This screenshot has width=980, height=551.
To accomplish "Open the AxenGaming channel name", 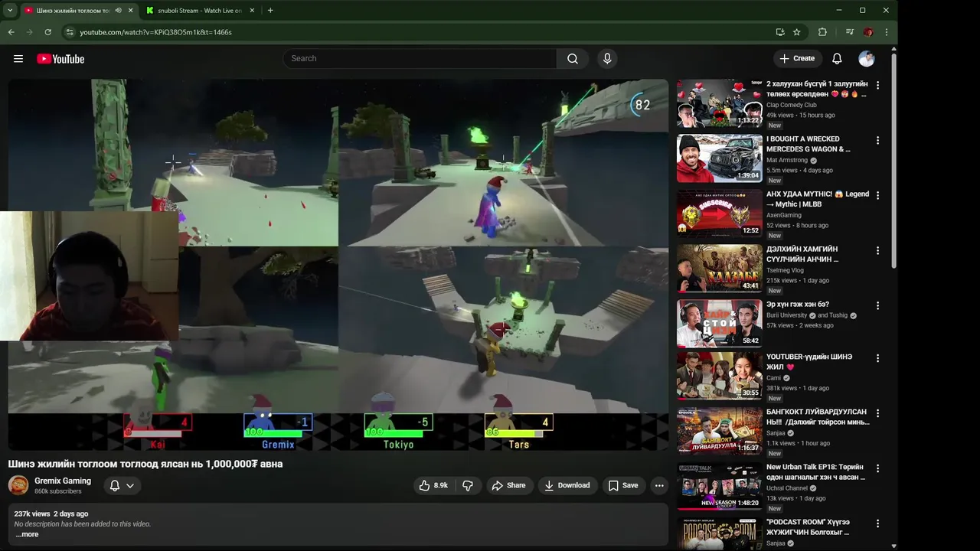I will pyautogui.click(x=784, y=215).
